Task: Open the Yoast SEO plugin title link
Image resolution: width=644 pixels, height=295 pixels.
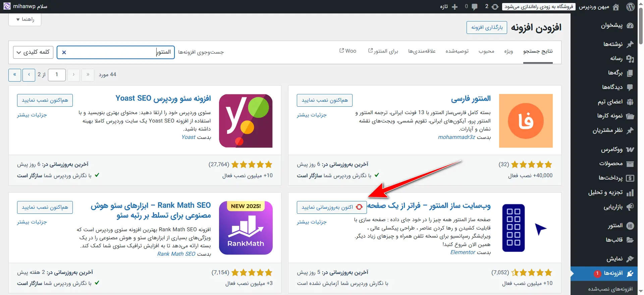Action: click(163, 99)
